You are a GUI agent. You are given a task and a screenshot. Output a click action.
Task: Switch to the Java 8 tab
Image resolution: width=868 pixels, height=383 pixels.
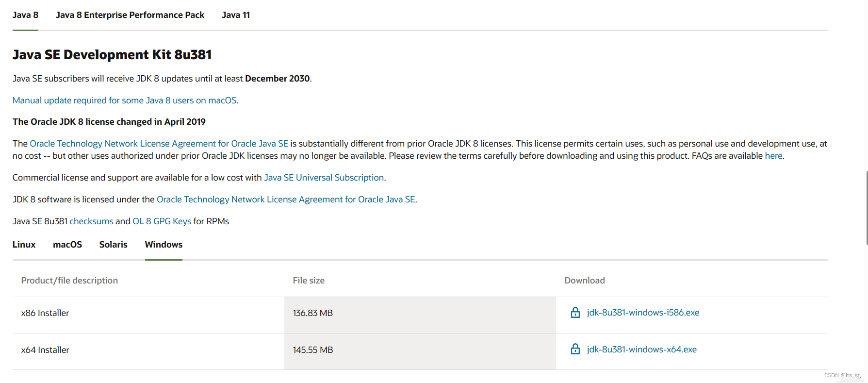[x=25, y=15]
